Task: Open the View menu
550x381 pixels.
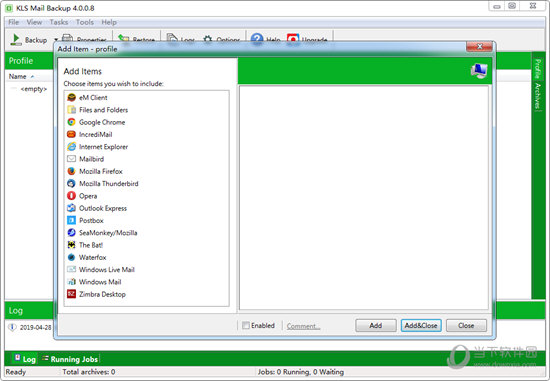Action: (x=34, y=22)
